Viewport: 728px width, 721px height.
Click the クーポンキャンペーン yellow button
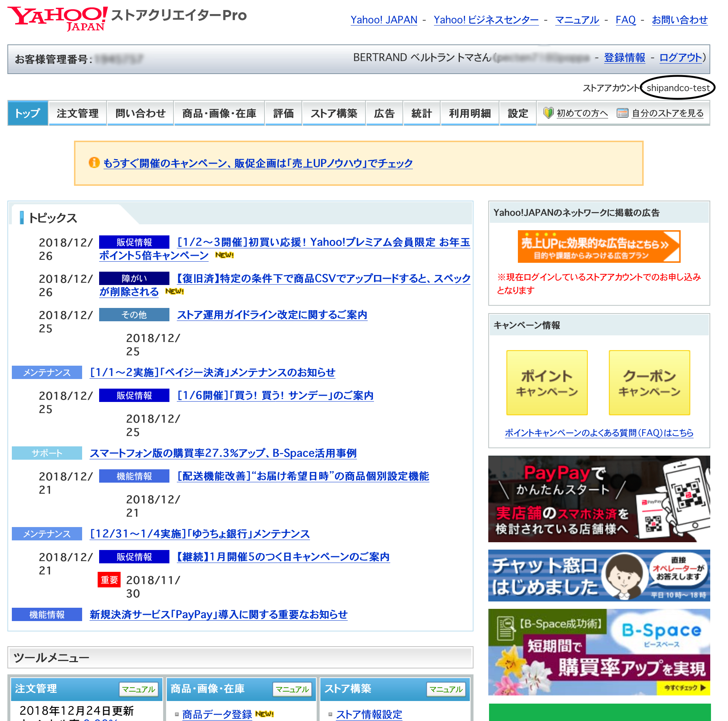650,383
